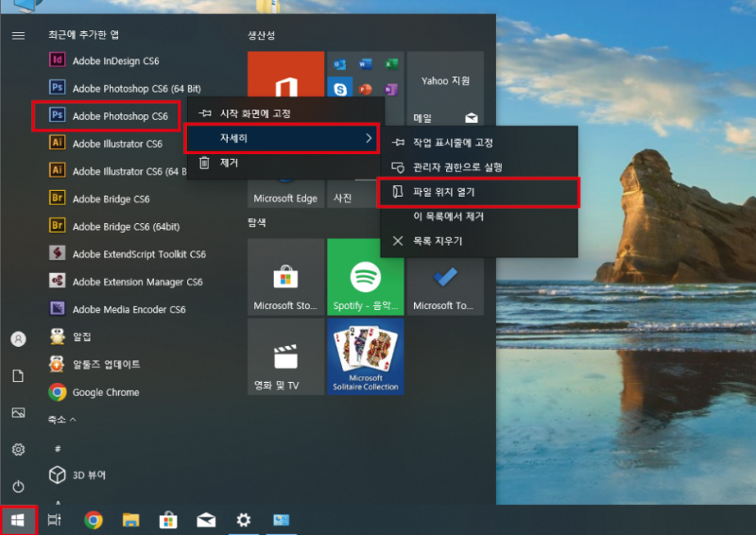
Task: Open Settings gear in Start sidebar
Action: (x=18, y=449)
